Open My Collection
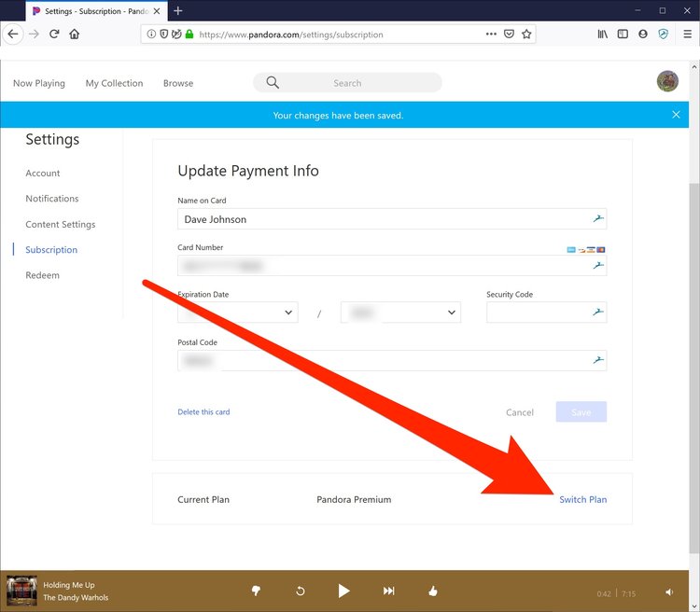 coord(114,83)
